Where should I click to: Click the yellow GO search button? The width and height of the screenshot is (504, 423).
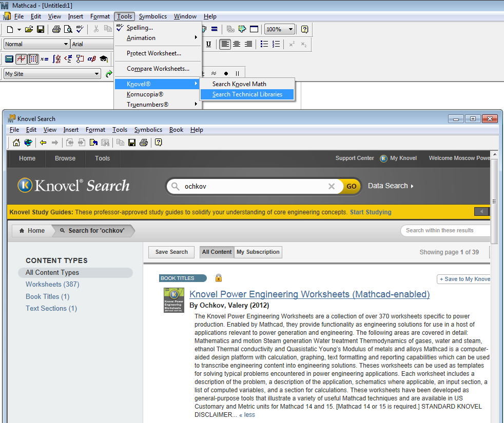[351, 186]
